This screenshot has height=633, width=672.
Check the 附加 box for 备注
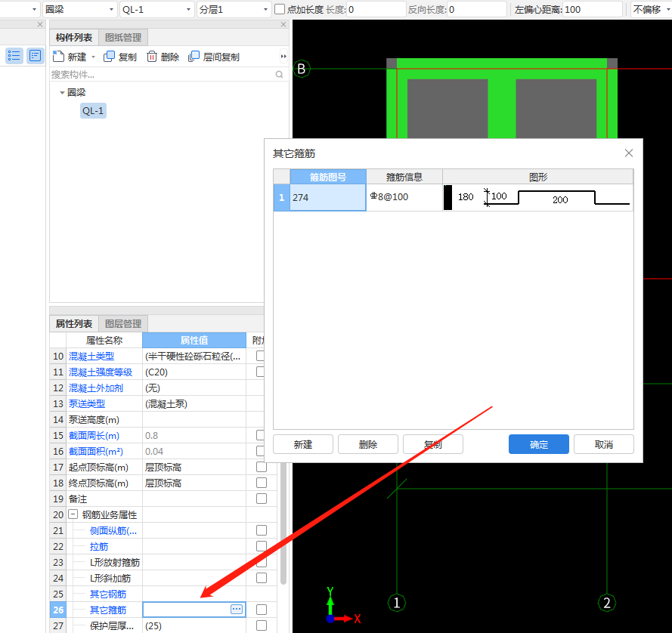261,499
